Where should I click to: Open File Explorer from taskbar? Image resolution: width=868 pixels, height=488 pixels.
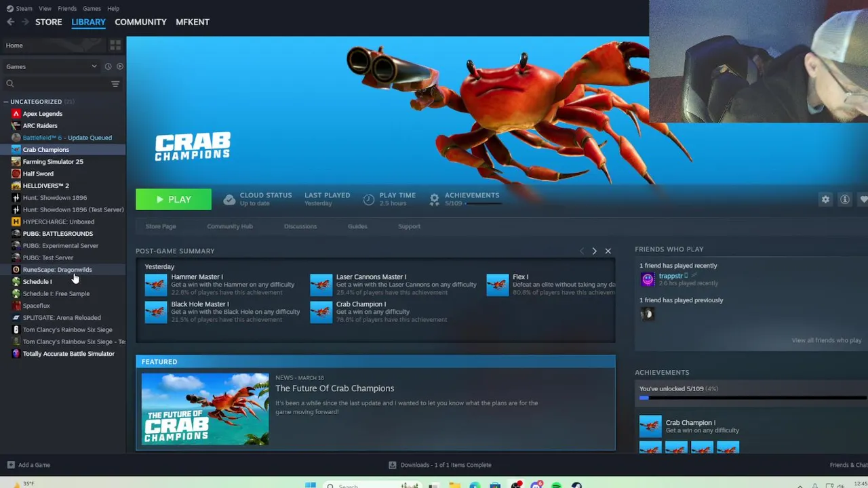454,485
